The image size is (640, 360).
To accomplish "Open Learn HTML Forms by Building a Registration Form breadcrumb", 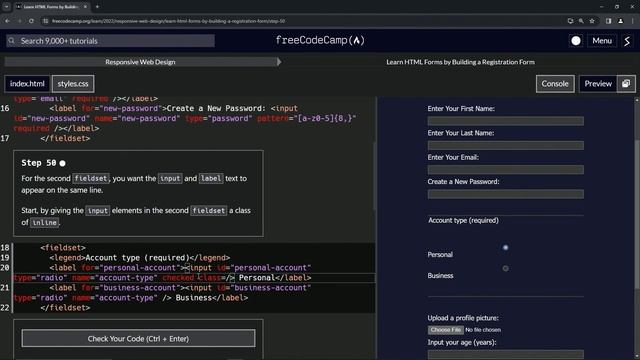I will click(x=460, y=62).
